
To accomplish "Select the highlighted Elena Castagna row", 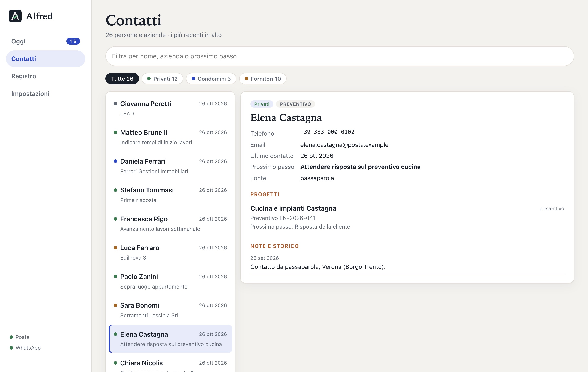I will [x=170, y=339].
